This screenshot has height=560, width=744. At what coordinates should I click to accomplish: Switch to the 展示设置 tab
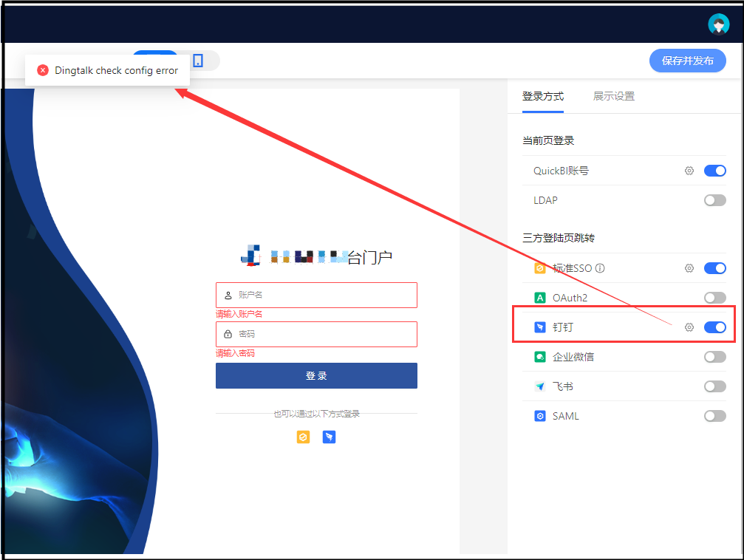613,96
